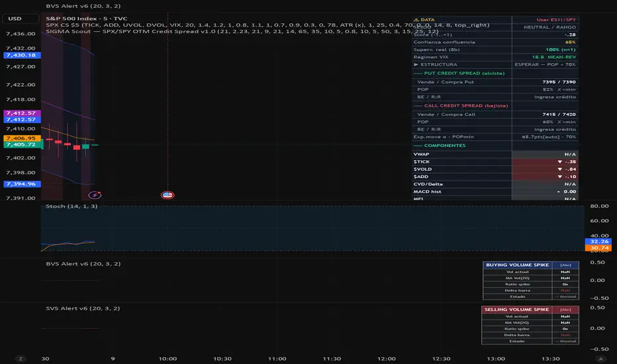Click the BVS Alert v6 header at top
Screen dimensions: 617x364
pyautogui.click(x=83, y=6)
